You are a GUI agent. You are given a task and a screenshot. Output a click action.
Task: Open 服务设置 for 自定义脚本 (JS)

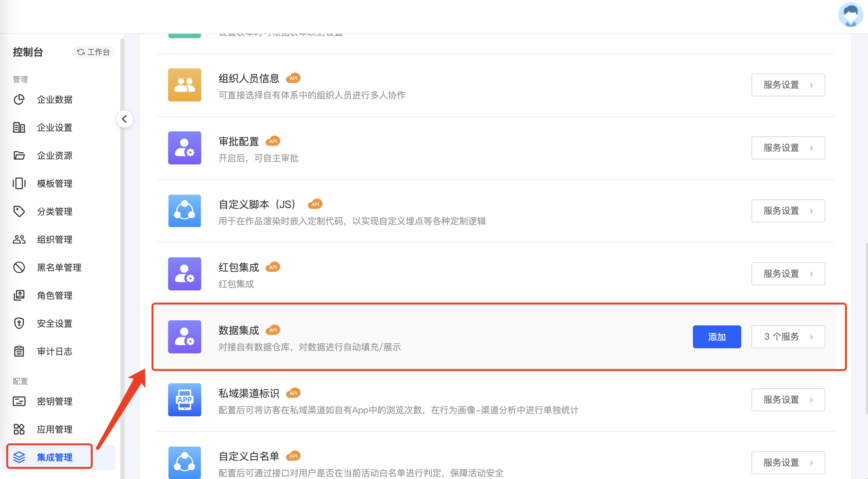(788, 211)
